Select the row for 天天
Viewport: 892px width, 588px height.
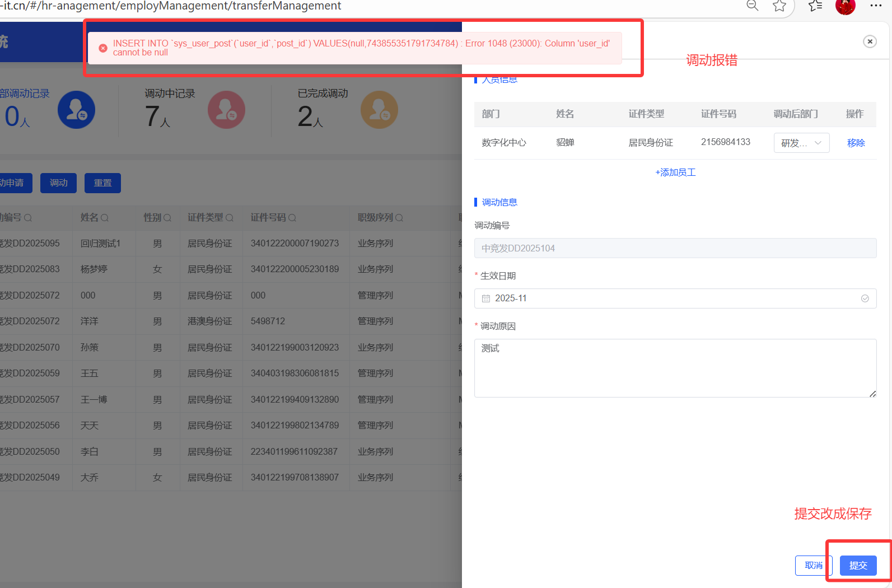click(231, 426)
